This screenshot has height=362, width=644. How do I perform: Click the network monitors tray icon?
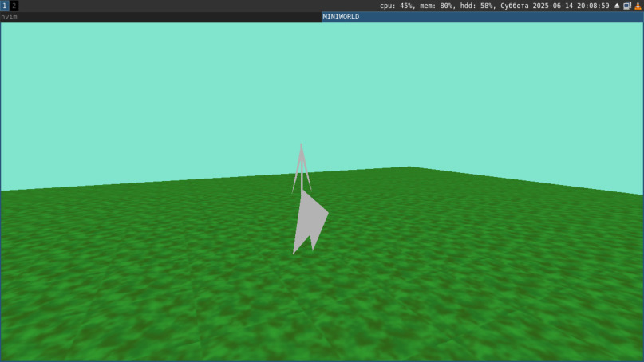[x=627, y=6]
